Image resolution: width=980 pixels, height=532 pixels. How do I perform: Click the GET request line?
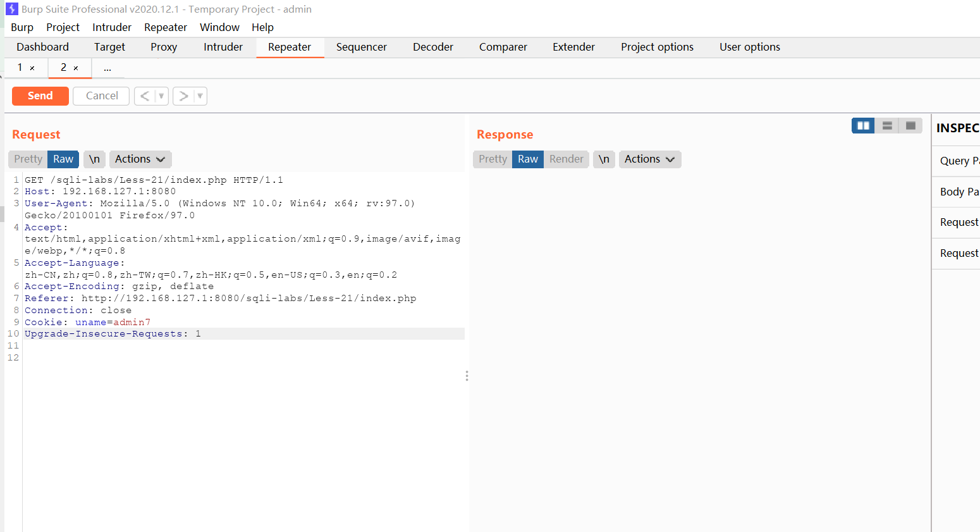(x=154, y=180)
